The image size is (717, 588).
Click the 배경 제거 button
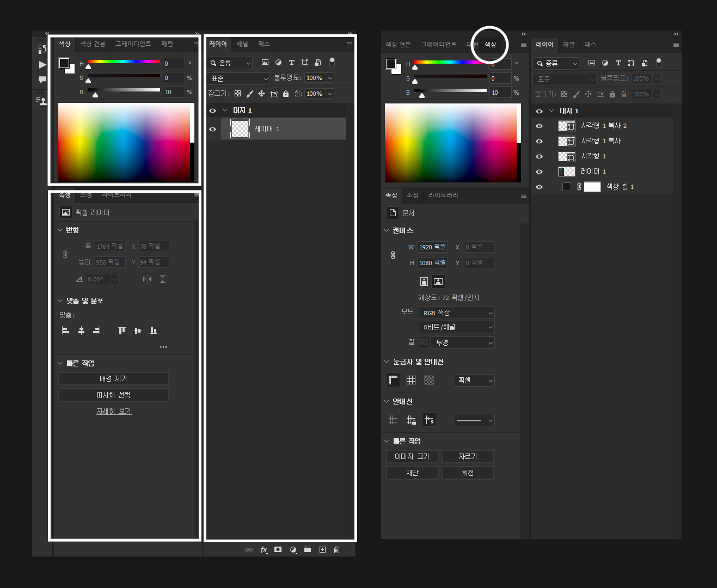[114, 379]
